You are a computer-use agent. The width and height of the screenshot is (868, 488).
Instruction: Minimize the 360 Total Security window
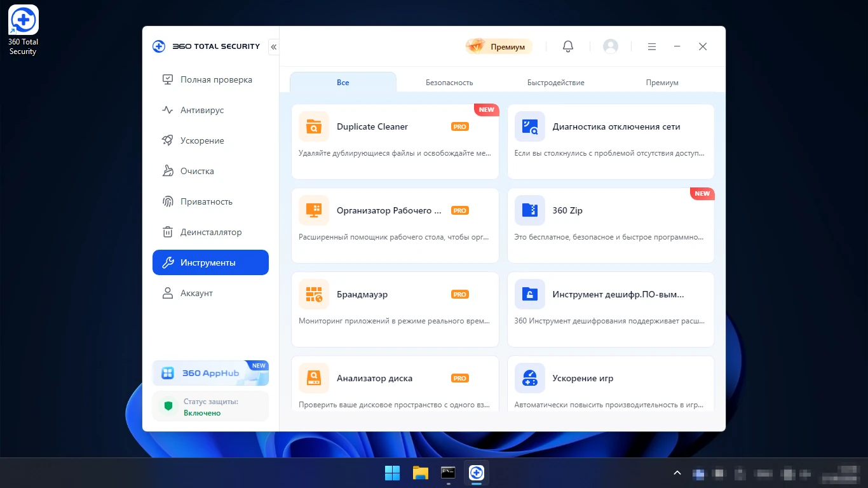pos(677,46)
